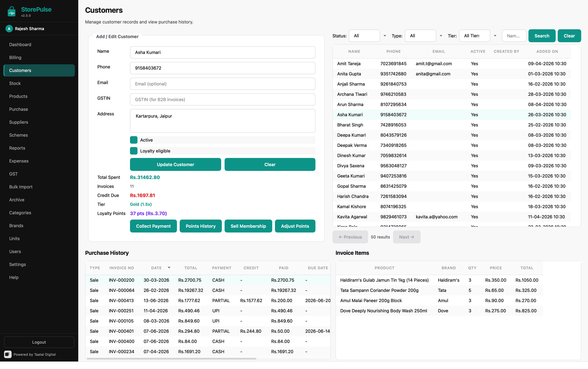Click the Search button

[x=542, y=36]
